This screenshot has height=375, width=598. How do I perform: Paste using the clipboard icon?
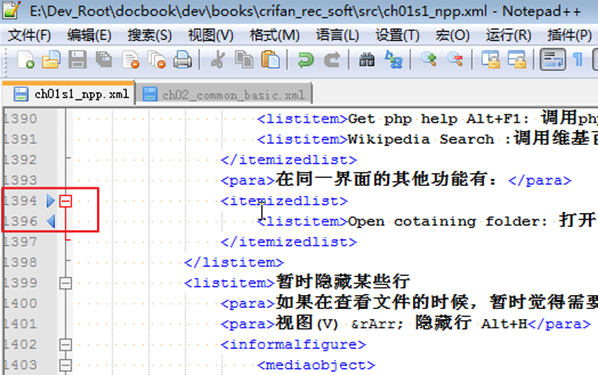coord(270,60)
